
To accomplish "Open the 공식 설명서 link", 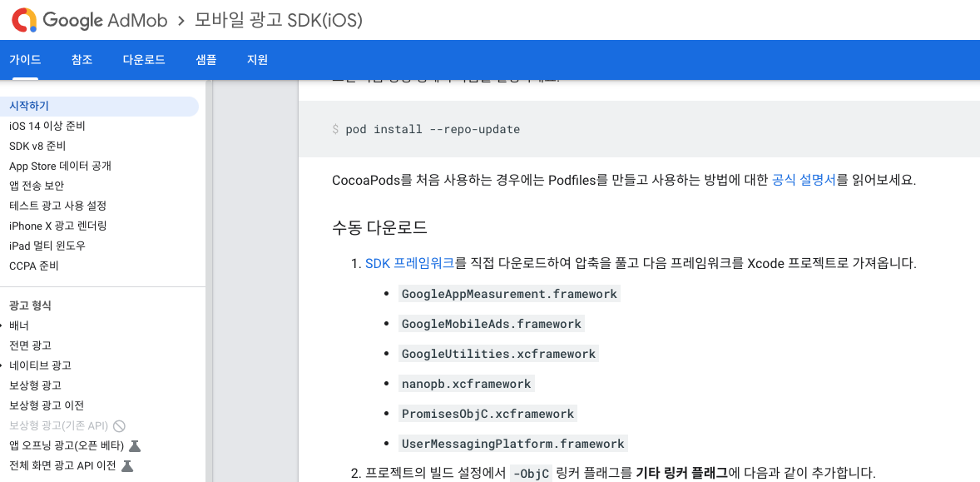I will click(x=804, y=181).
